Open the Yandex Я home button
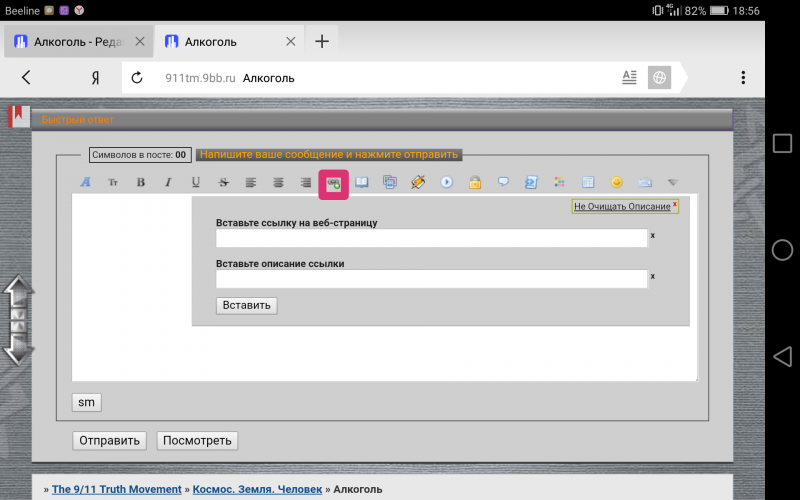Screen dimensions: 800x500 click(x=95, y=78)
